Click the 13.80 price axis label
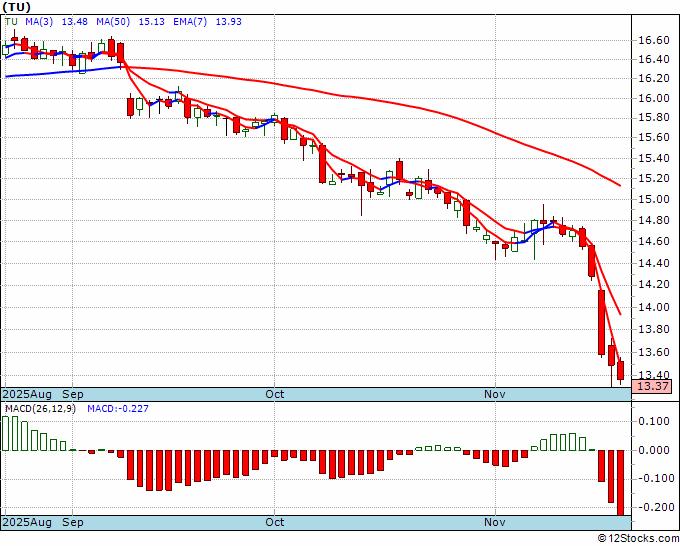680x546 pixels. (x=654, y=330)
